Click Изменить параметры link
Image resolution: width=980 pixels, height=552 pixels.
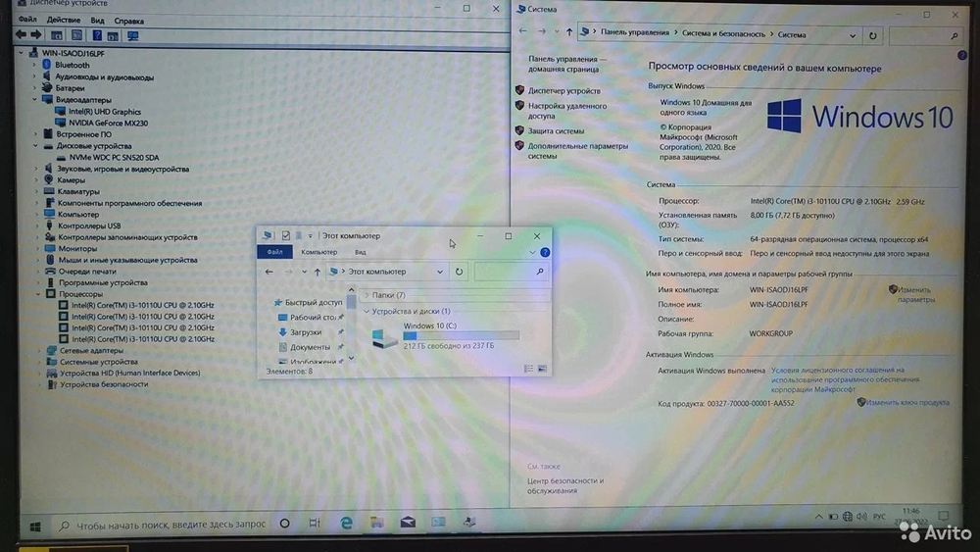[x=915, y=294]
